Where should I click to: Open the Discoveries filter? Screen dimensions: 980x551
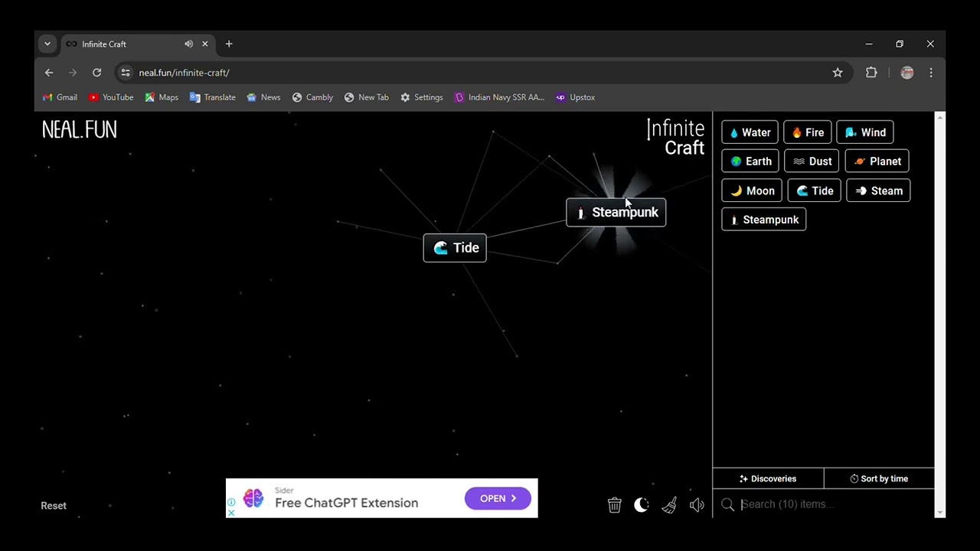(x=768, y=479)
